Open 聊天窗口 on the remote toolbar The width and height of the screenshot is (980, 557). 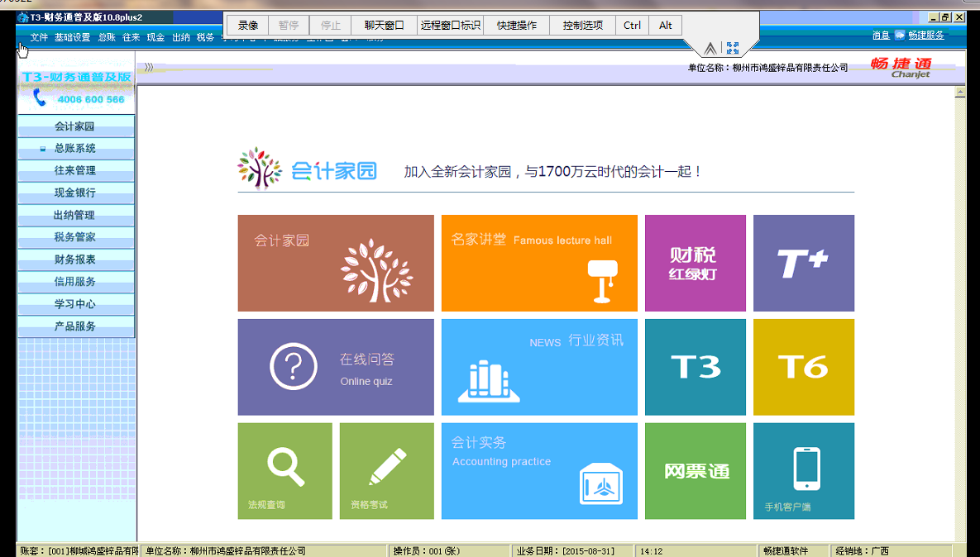click(385, 25)
